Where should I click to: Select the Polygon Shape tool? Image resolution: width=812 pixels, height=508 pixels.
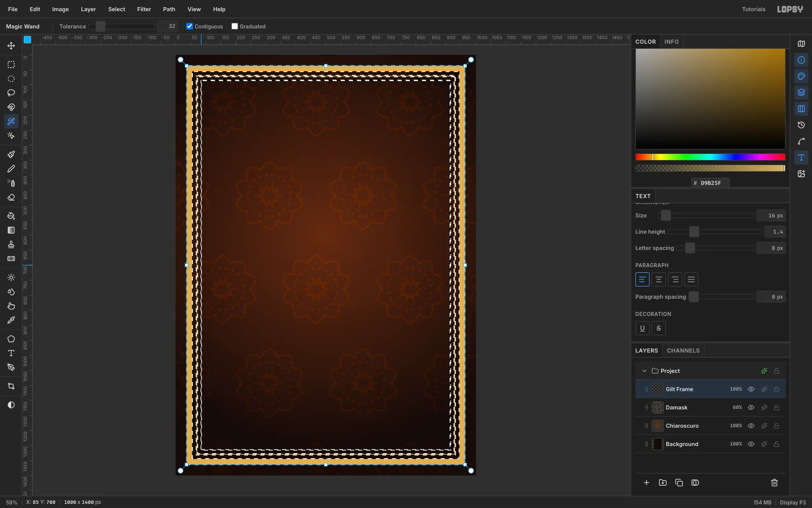coord(11,339)
